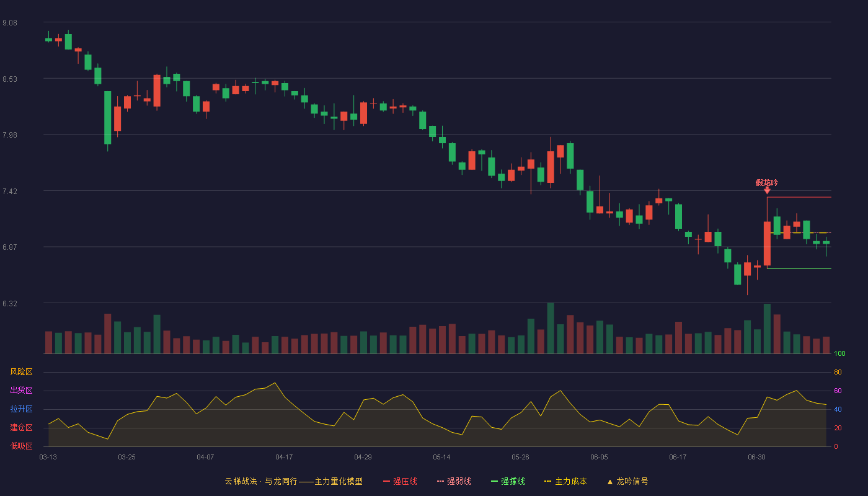
Task: Click the 04-07 date label
Action: [205, 457]
